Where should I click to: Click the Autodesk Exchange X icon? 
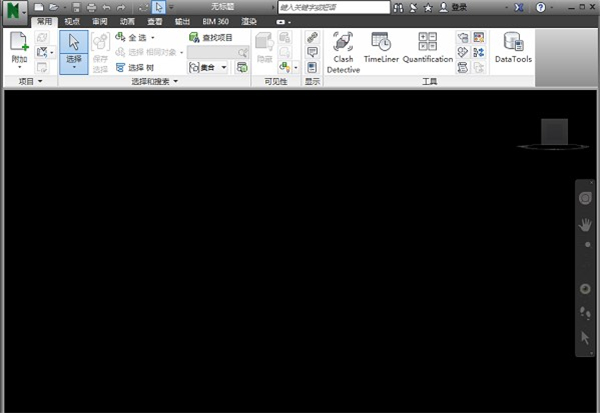click(518, 7)
